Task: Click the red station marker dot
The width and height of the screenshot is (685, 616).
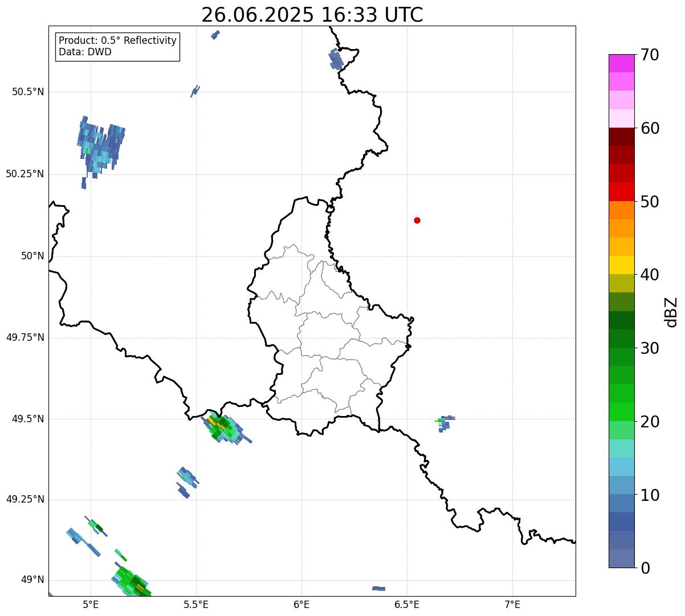Action: coord(417,220)
